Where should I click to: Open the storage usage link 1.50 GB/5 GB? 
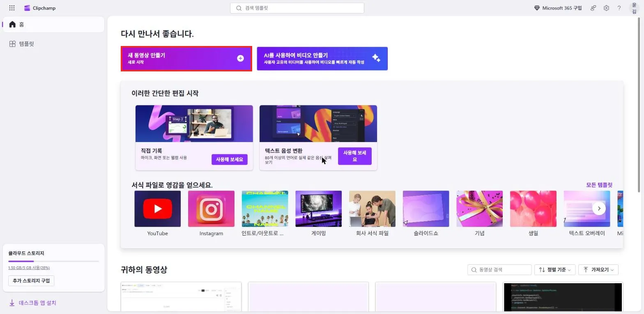click(29, 268)
